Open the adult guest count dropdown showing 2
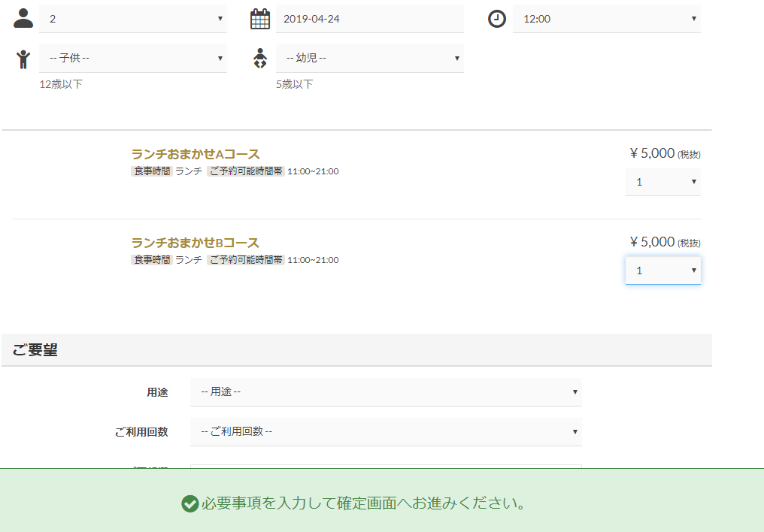This screenshot has height=532, width=764. pyautogui.click(x=133, y=19)
